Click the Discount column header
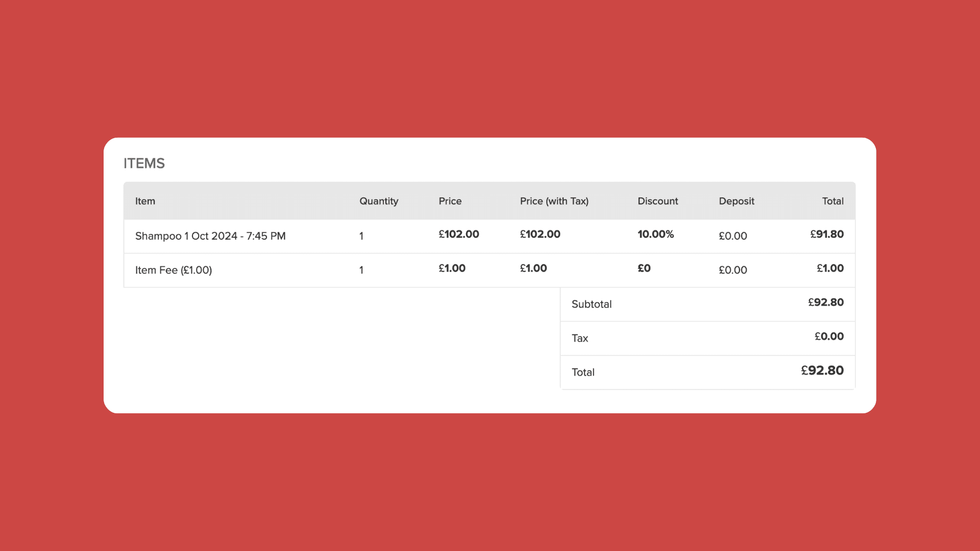 click(x=657, y=201)
